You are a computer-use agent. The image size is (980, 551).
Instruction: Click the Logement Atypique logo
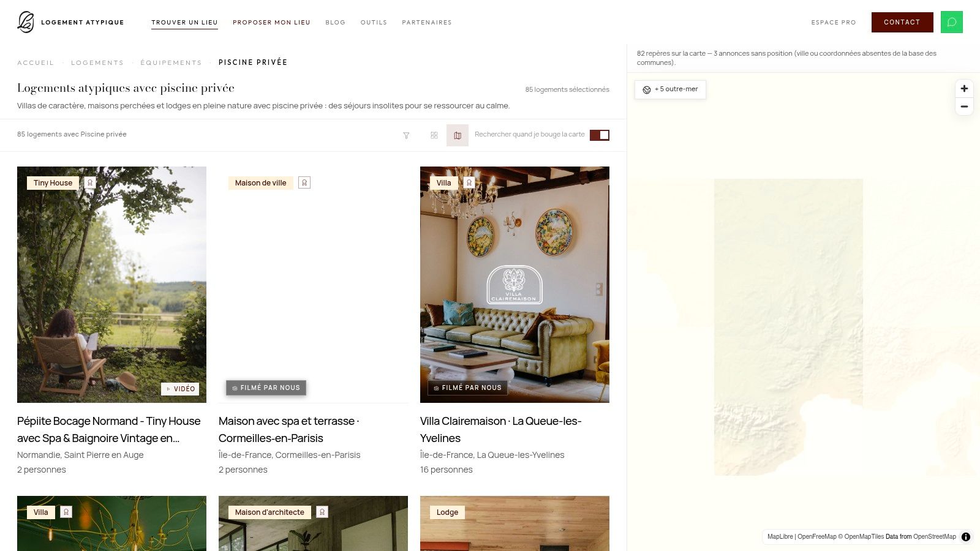pyautogui.click(x=70, y=22)
